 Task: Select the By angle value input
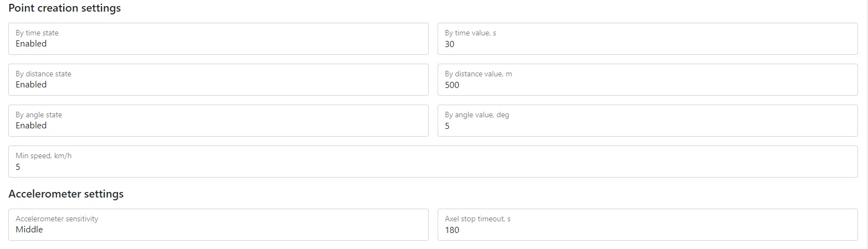(647, 121)
